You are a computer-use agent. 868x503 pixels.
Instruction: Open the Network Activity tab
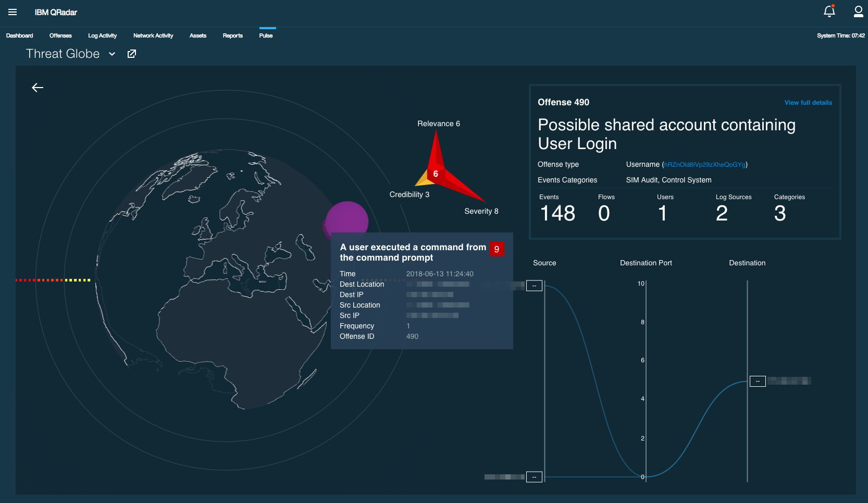153,35
